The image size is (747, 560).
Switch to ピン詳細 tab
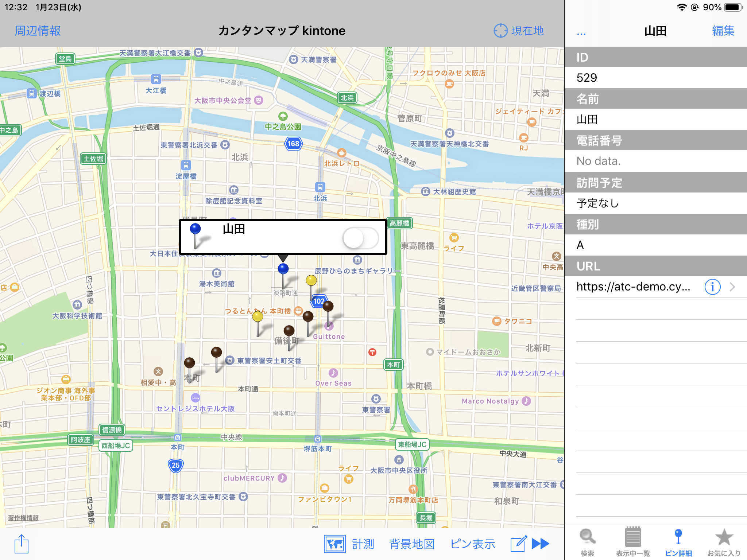(x=678, y=542)
